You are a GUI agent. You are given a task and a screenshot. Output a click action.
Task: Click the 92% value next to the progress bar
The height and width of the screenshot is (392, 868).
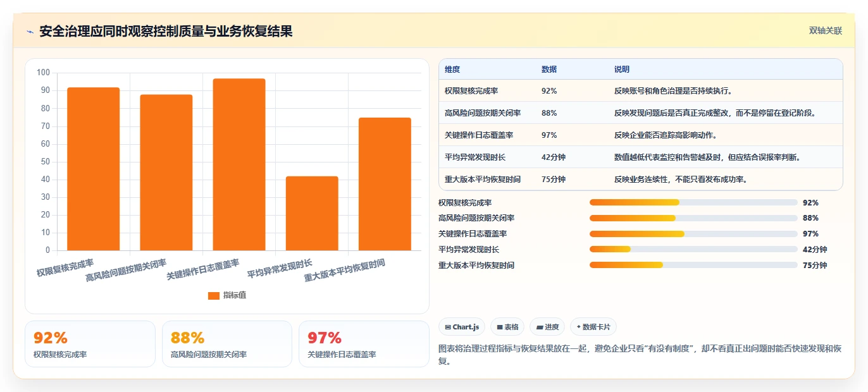pos(810,202)
